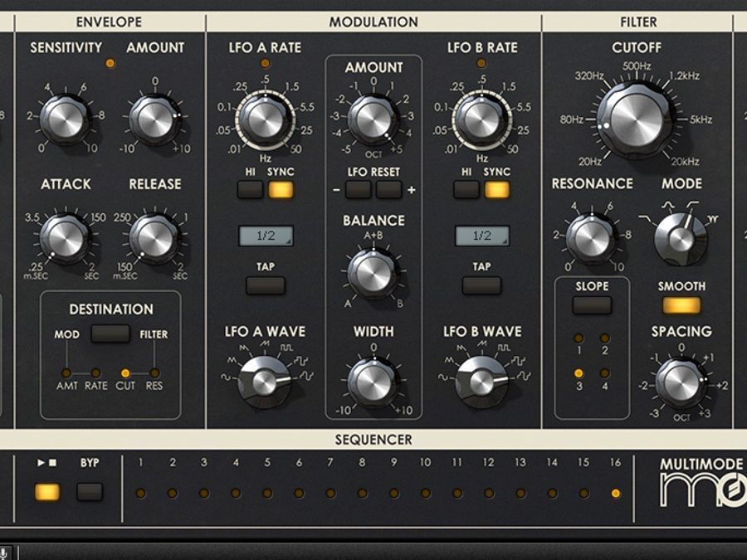Click sequencer step 10 LED

point(426,493)
